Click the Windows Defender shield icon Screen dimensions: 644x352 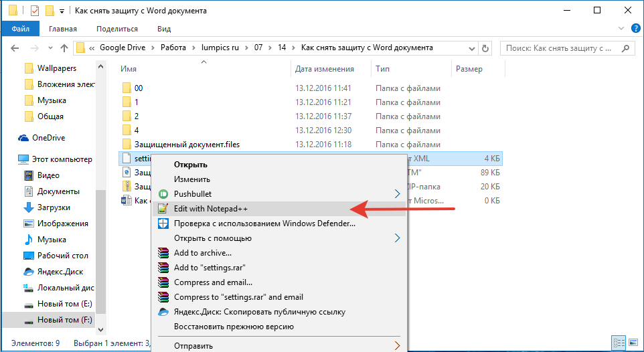pyautogui.click(x=163, y=224)
